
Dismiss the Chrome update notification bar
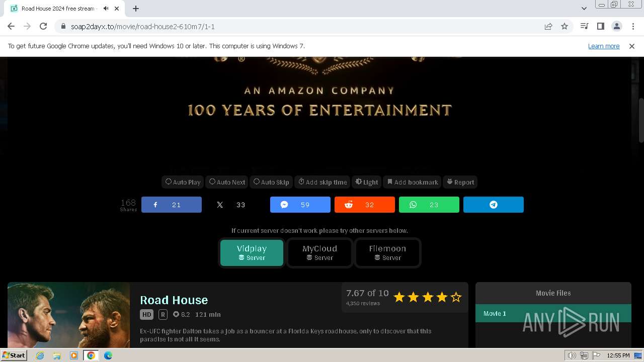pos(632,46)
